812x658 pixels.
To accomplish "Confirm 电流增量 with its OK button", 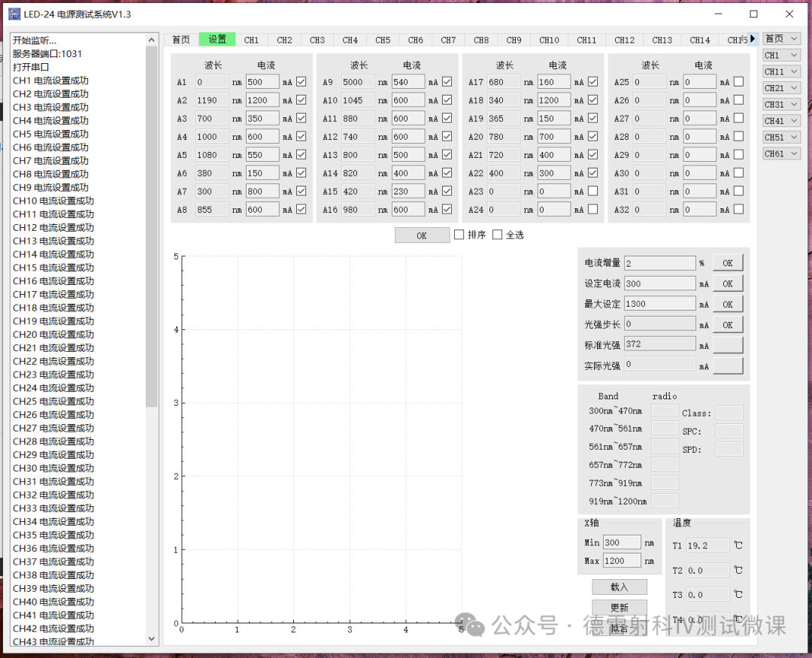I will pyautogui.click(x=727, y=263).
